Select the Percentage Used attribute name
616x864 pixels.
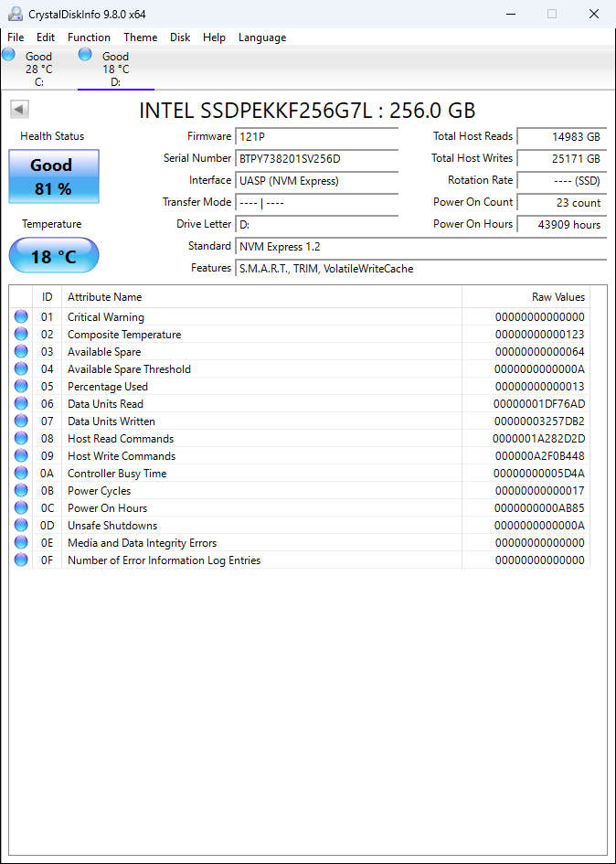point(108,387)
